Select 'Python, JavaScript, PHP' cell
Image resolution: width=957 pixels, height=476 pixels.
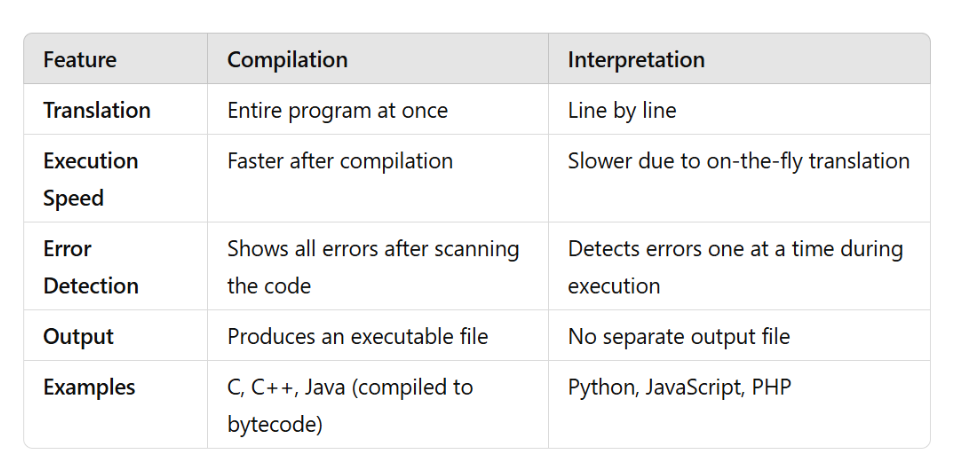pyautogui.click(x=679, y=388)
